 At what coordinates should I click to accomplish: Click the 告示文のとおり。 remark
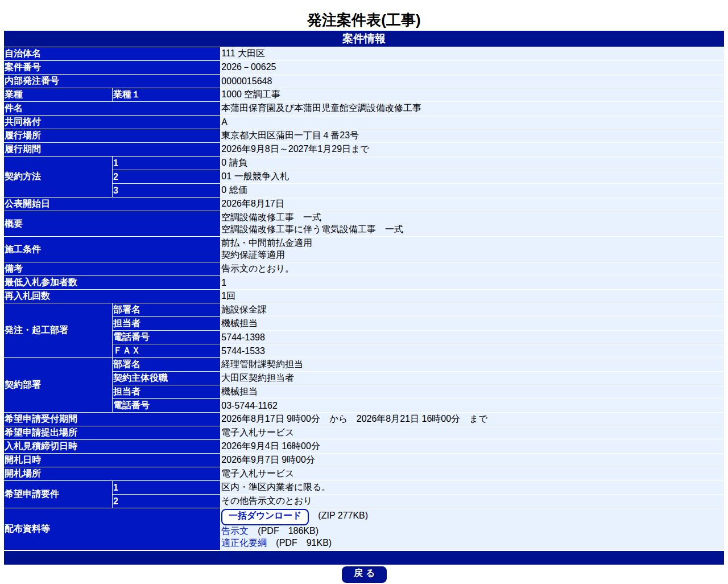tap(257, 269)
